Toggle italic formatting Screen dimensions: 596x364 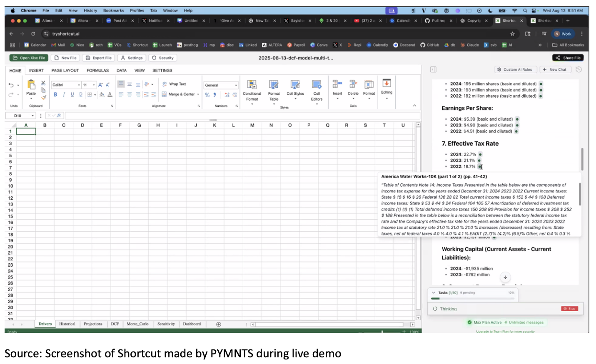(64, 95)
